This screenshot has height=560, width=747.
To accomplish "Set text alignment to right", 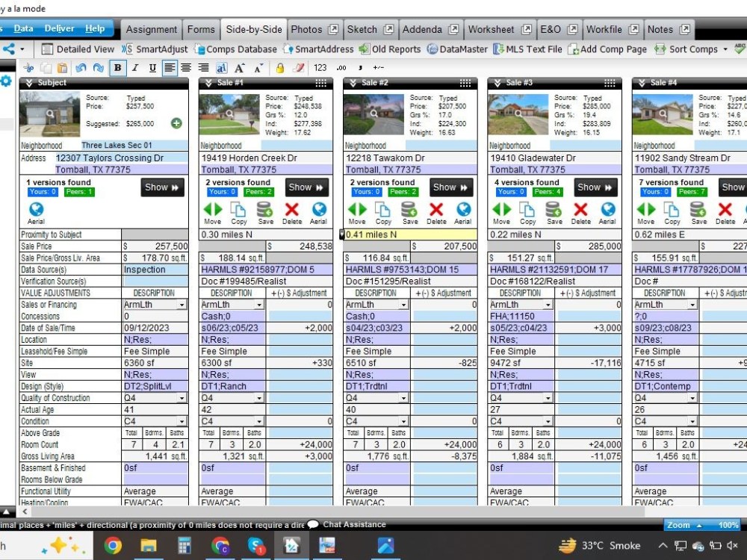I will (x=203, y=68).
